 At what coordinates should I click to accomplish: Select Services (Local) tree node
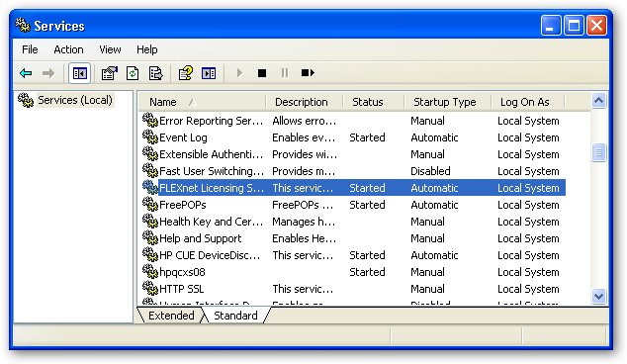(75, 100)
